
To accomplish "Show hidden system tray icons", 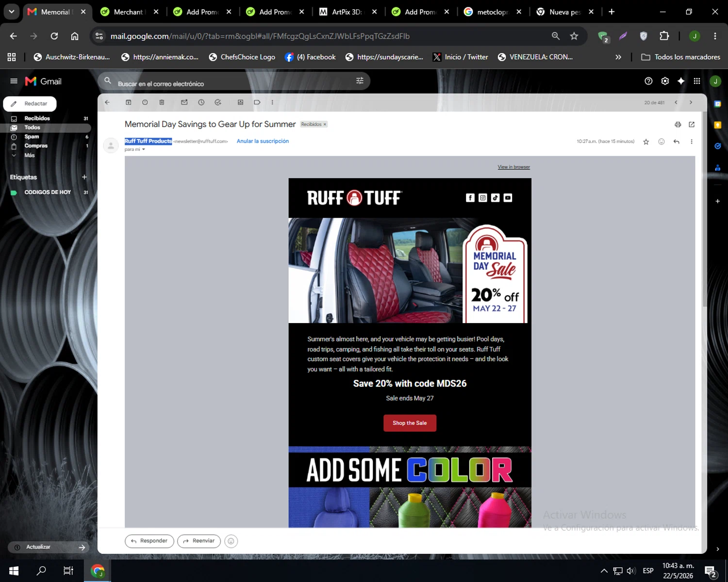I will (604, 571).
